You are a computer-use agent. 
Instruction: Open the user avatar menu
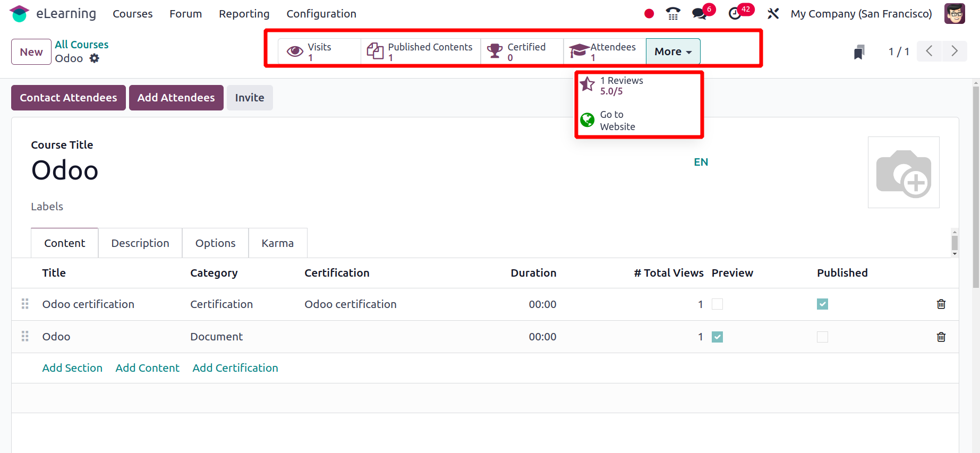pyautogui.click(x=955, y=14)
